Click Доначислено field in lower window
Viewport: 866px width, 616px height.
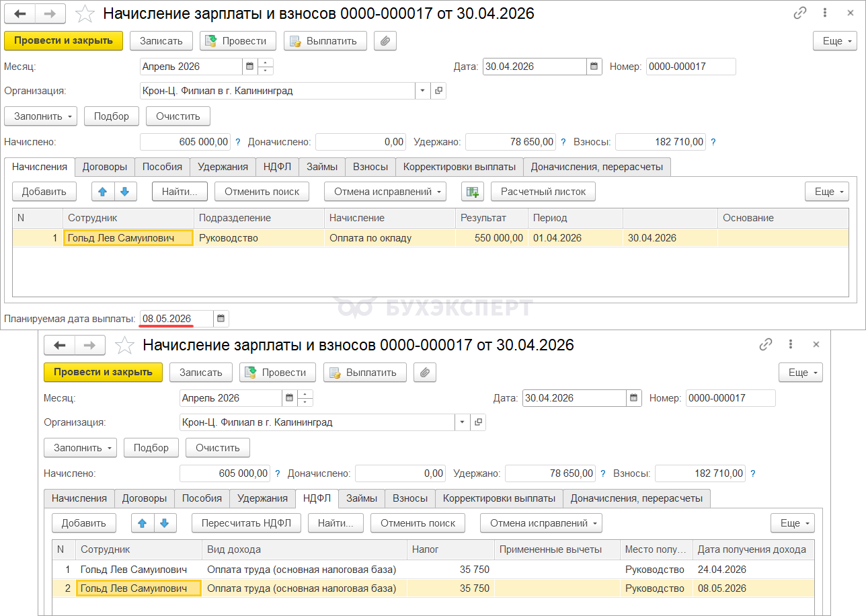click(401, 473)
